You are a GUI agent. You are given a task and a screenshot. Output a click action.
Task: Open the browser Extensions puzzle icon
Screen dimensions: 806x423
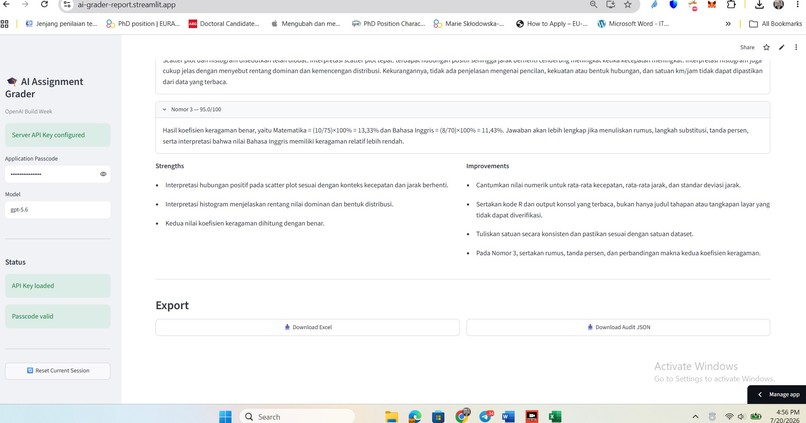[731, 5]
